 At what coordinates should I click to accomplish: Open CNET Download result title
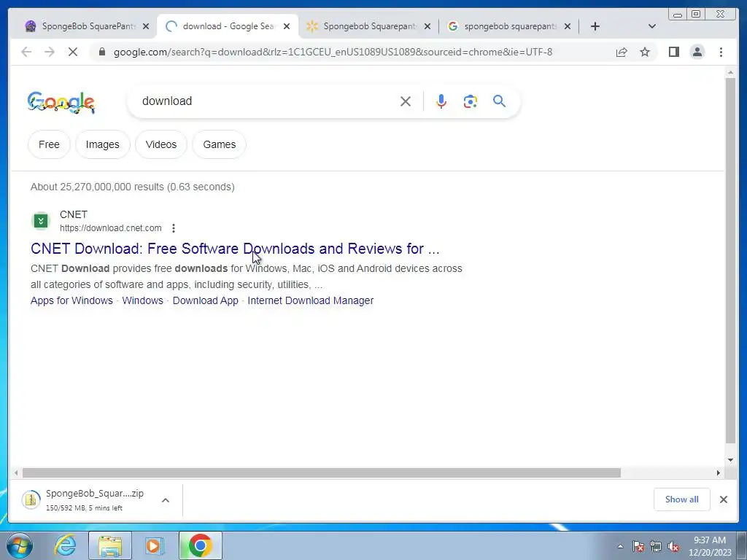(235, 249)
